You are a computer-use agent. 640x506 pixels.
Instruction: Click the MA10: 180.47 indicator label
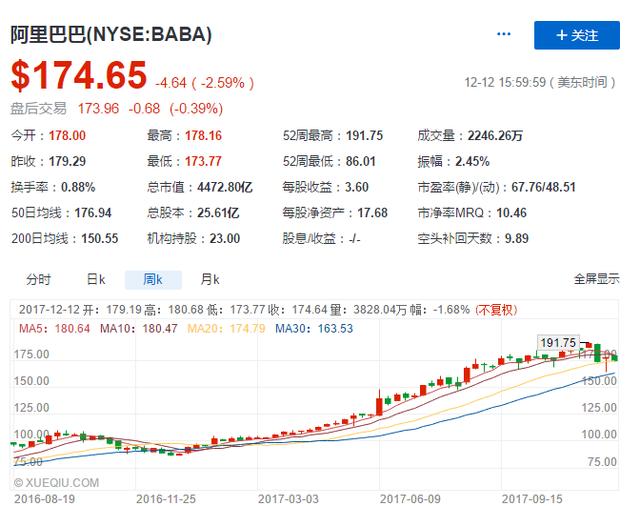139,328
